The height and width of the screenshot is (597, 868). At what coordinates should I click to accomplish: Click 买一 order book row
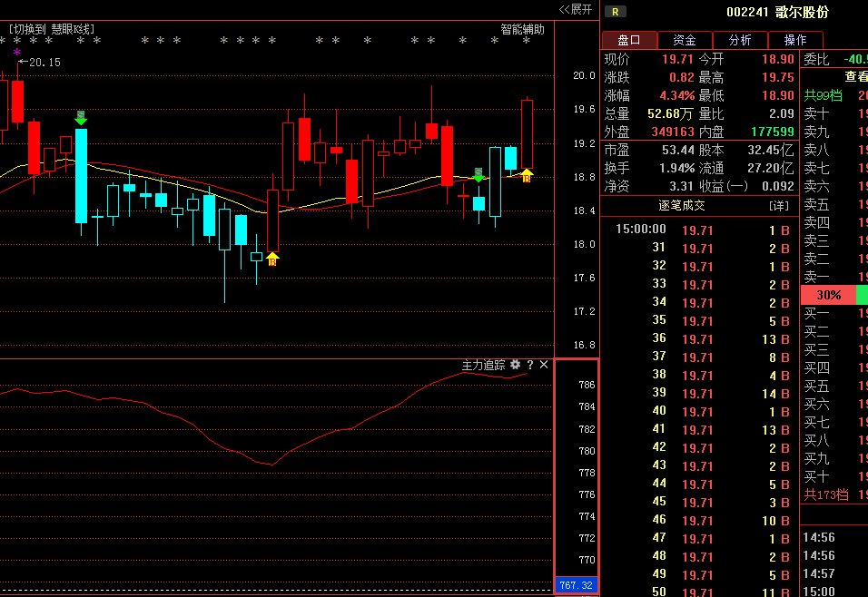(835, 313)
